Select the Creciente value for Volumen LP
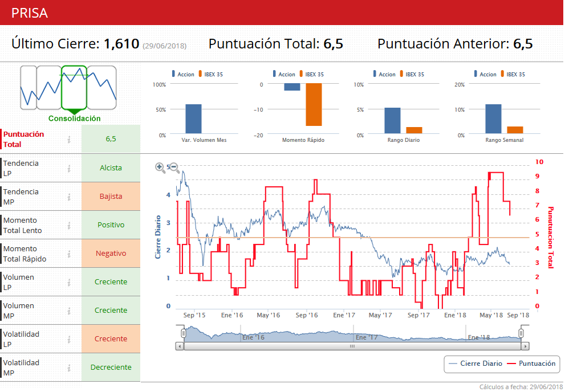Image resolution: width=565 pixels, height=392 pixels. click(111, 282)
